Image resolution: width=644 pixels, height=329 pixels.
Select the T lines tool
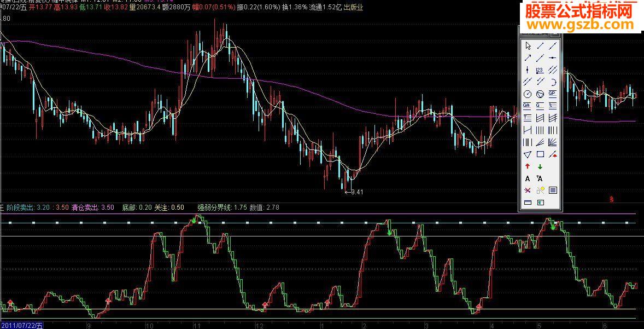click(528, 117)
